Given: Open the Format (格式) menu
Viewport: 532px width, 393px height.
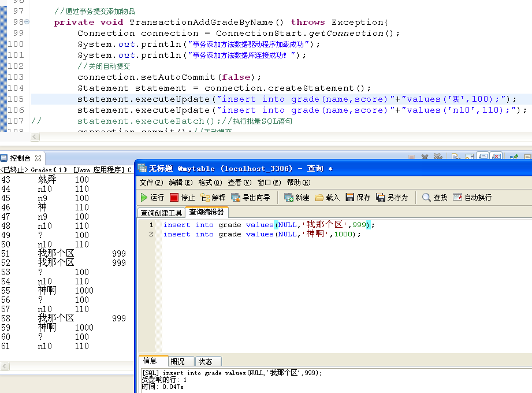Looking at the screenshot, I should click(210, 183).
